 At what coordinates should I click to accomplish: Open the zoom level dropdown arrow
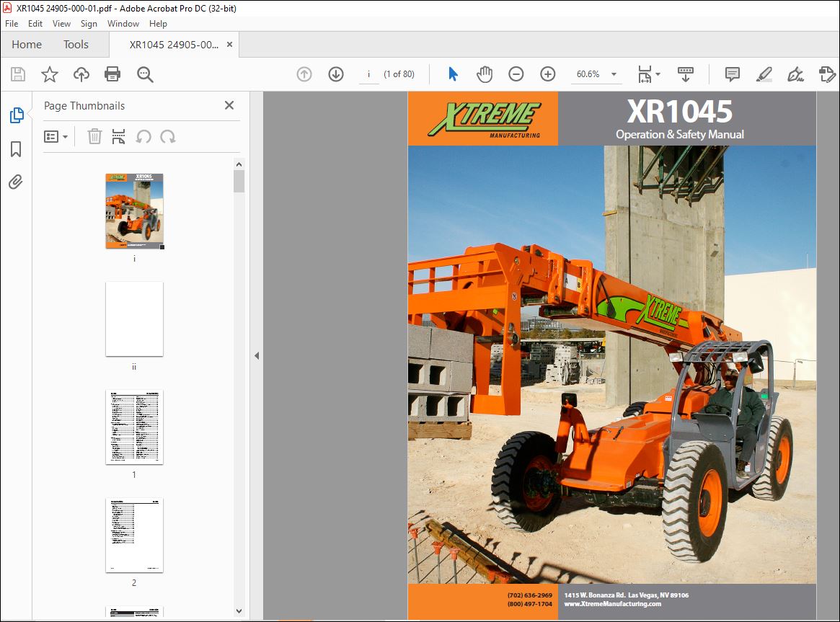pyautogui.click(x=614, y=74)
